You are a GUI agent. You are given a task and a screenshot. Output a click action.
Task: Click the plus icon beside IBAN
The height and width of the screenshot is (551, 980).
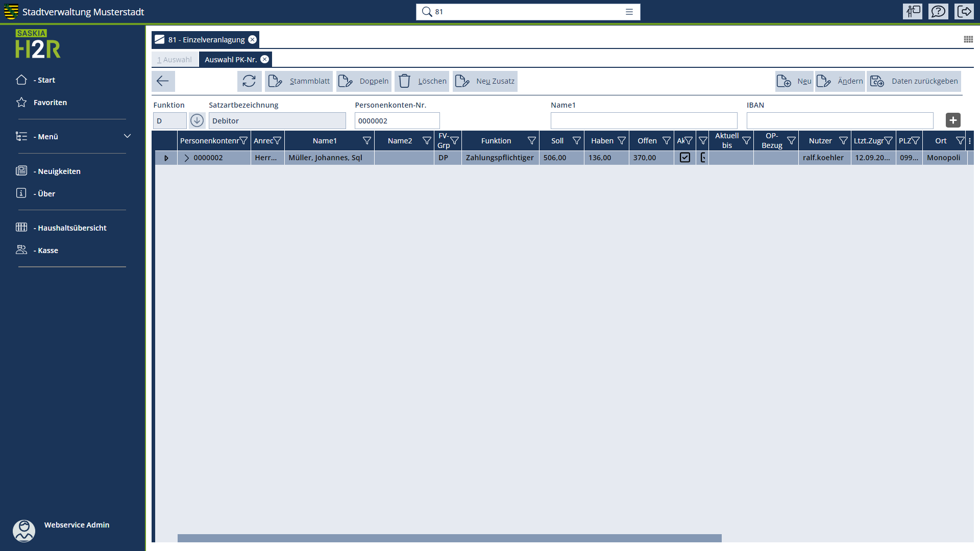coord(952,120)
